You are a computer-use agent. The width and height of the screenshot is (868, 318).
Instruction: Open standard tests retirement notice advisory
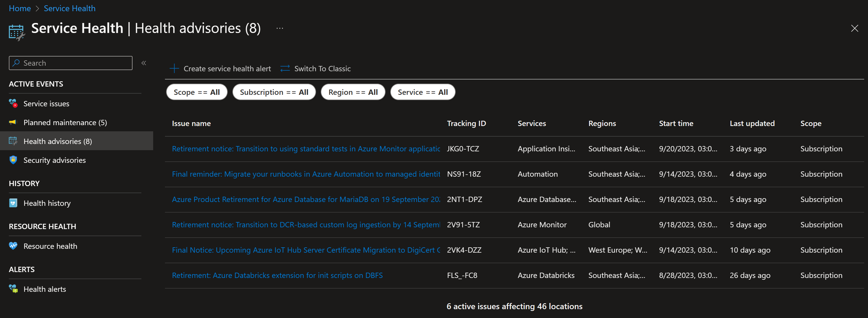pyautogui.click(x=306, y=149)
